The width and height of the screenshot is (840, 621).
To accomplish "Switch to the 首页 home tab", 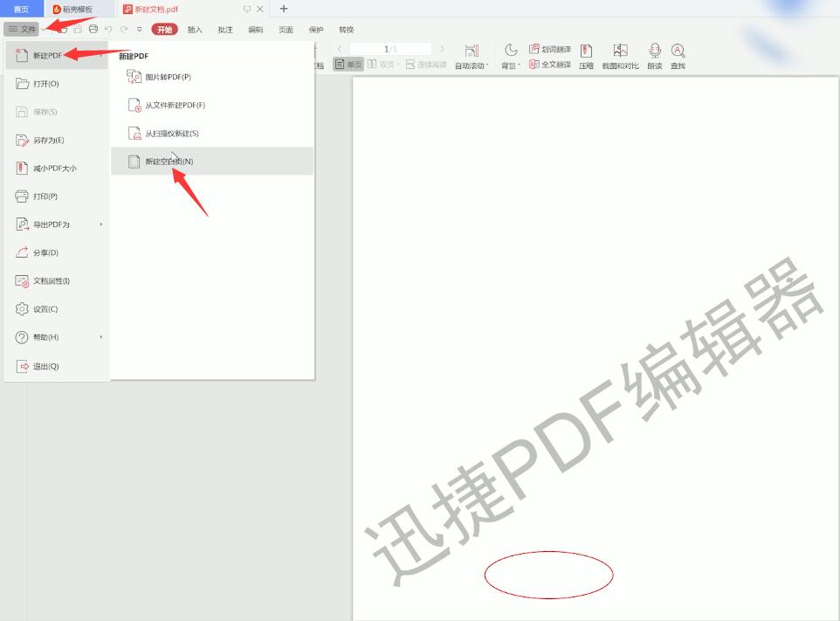I will [21, 9].
